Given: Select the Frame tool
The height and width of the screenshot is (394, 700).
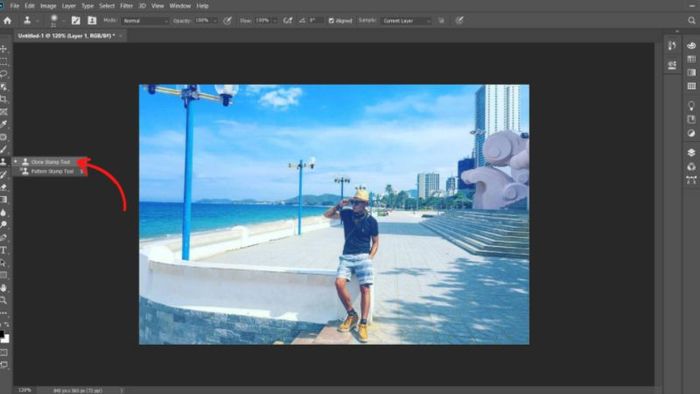Looking at the screenshot, I should click(4, 112).
